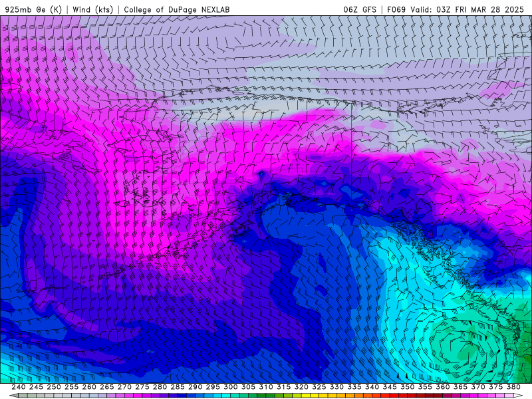The width and height of the screenshot is (532, 399).
Task: Click the 370 value on the color scale
Action: coord(477,387)
